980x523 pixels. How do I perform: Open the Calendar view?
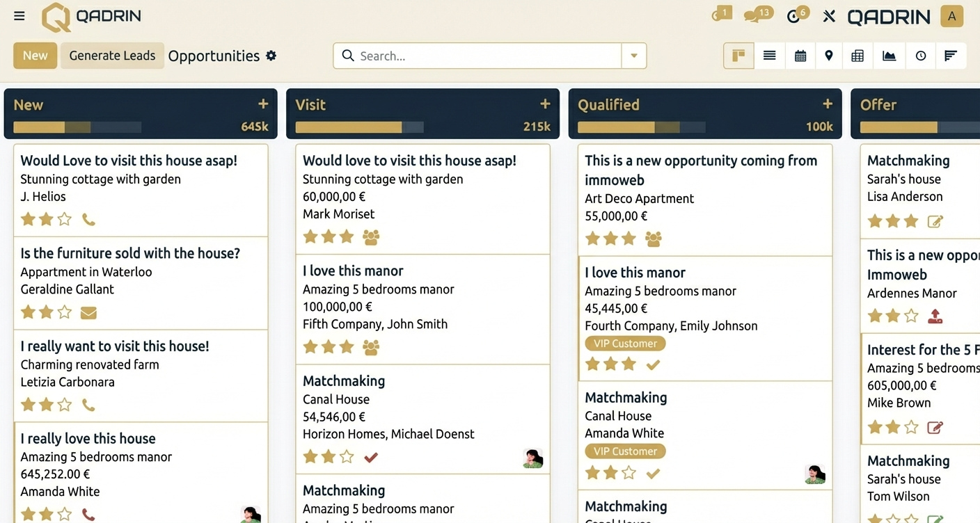tap(800, 56)
